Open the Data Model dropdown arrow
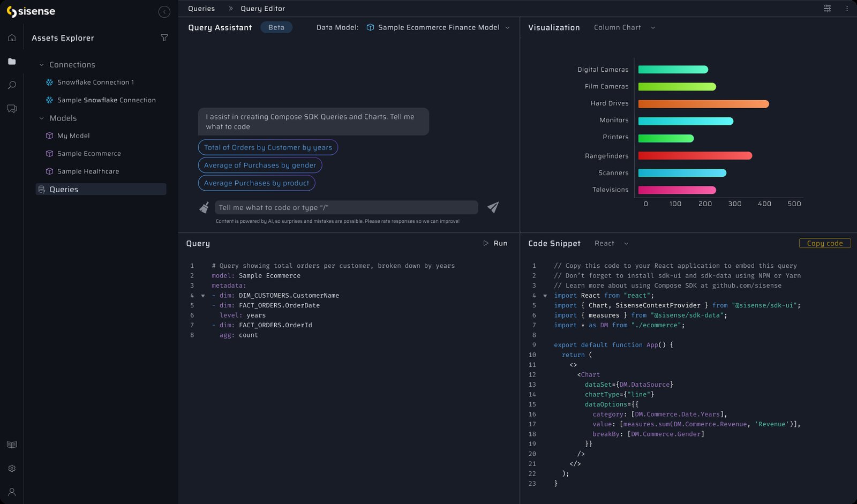Image resolution: width=857 pixels, height=504 pixels. [507, 28]
